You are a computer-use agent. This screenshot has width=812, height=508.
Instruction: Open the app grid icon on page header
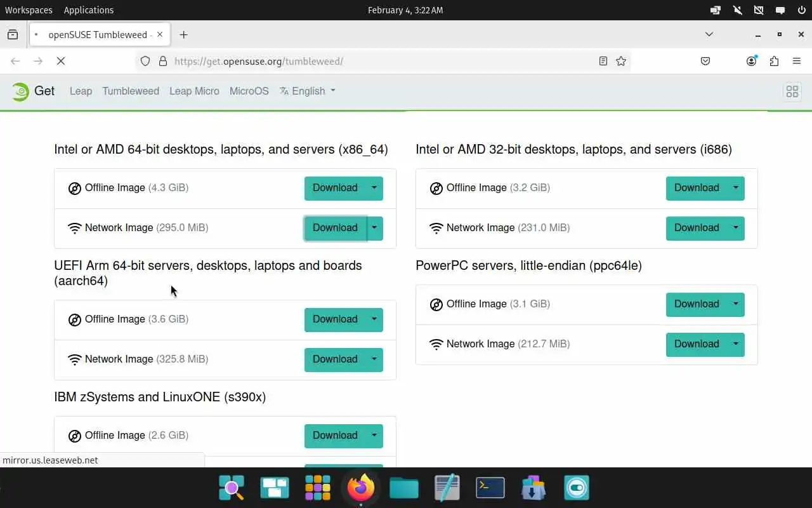[792, 91]
